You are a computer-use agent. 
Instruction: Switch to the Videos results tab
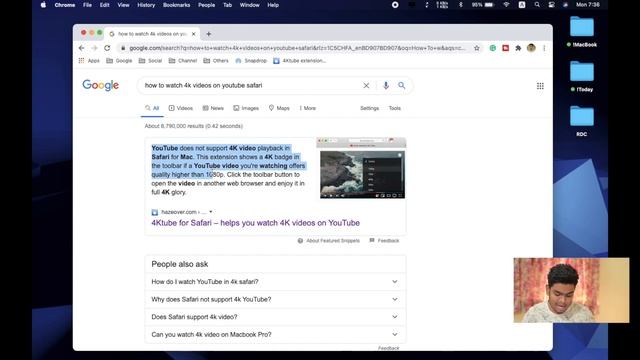(x=181, y=108)
